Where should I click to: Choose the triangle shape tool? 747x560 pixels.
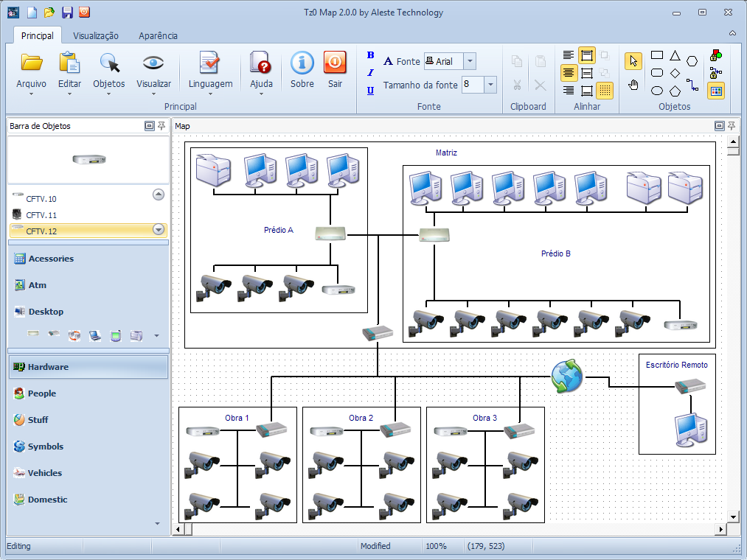click(x=674, y=56)
